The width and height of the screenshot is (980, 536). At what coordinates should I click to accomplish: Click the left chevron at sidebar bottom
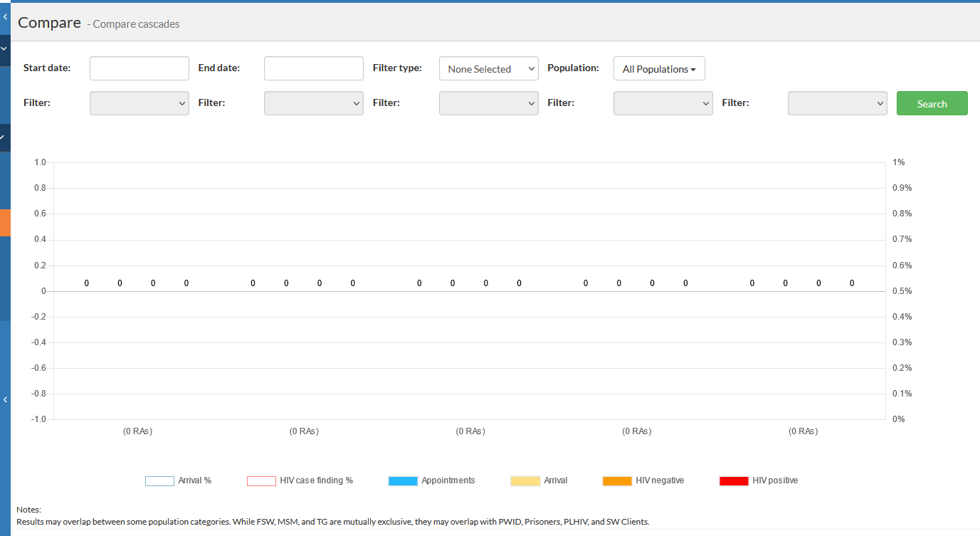tap(5, 400)
